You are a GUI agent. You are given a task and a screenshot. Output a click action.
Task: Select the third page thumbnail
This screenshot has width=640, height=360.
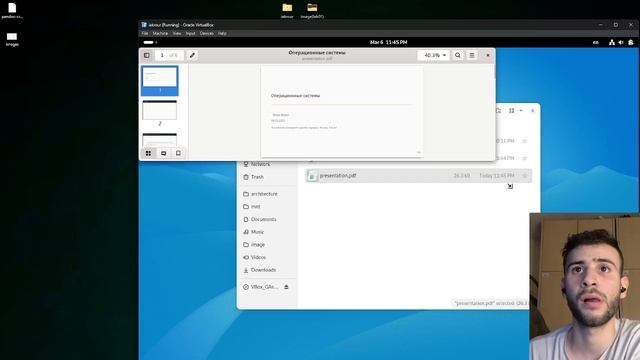point(160,140)
